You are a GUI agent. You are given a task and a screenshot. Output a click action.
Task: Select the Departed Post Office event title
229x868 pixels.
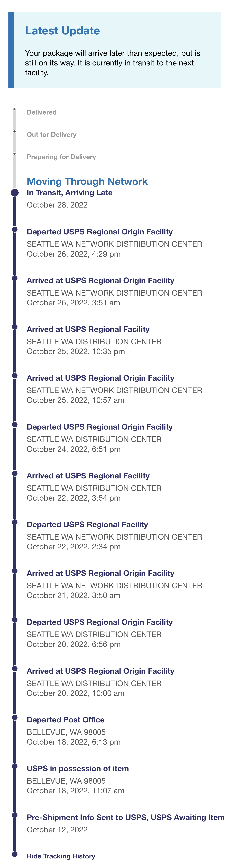[x=66, y=720]
